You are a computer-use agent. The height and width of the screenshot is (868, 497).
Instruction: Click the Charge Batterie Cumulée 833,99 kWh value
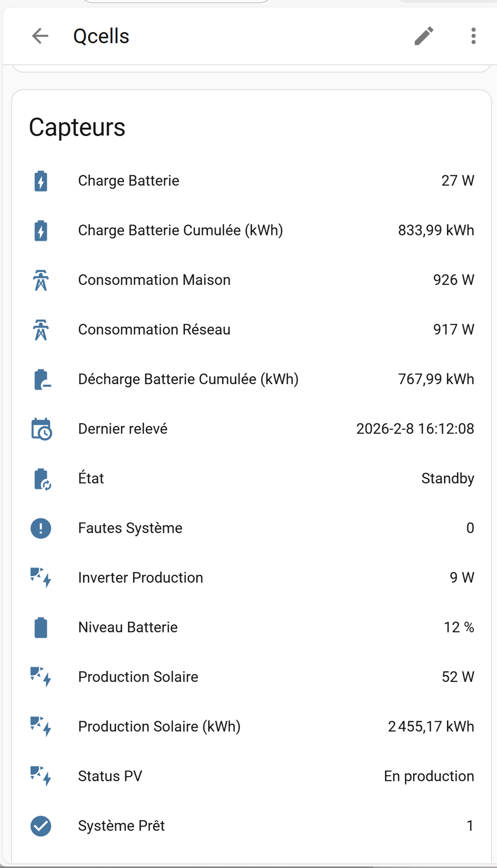[x=435, y=231]
